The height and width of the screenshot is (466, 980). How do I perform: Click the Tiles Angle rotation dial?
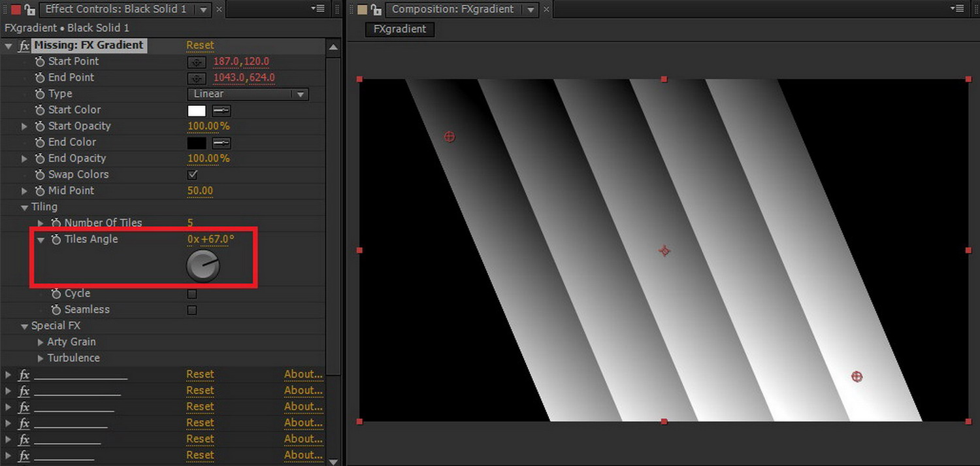click(203, 266)
